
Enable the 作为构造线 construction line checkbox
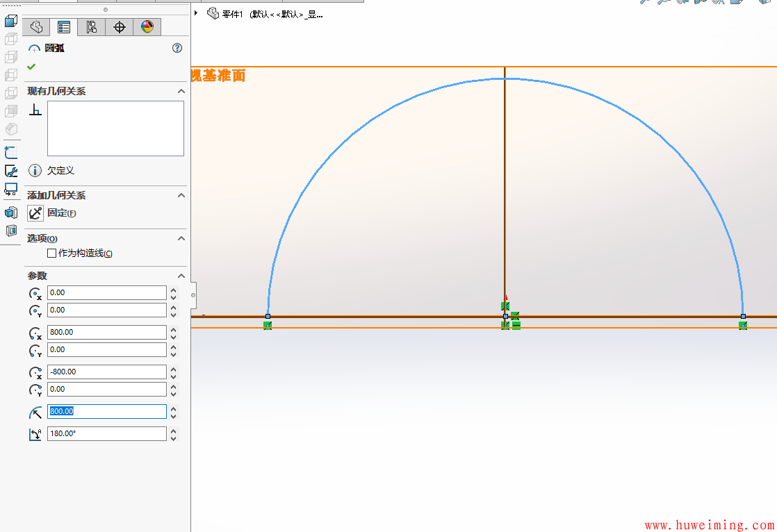pyautogui.click(x=53, y=253)
